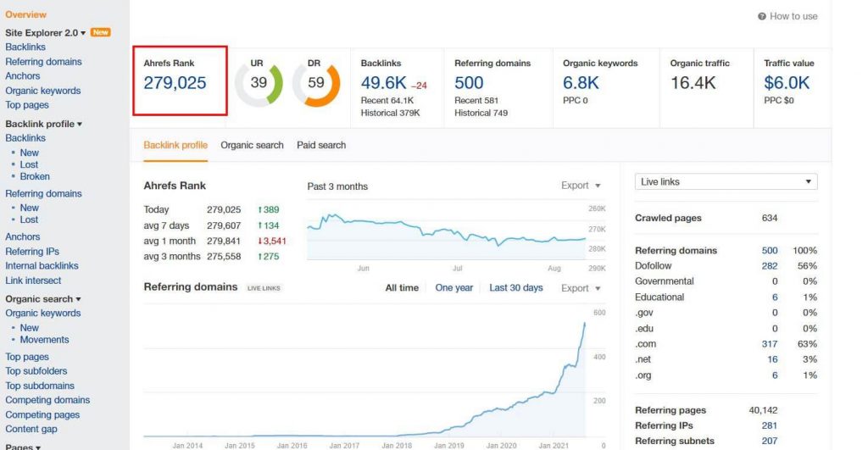Click the UR 39 gauge
Viewport: 868px width, 450px height.
coord(259,83)
